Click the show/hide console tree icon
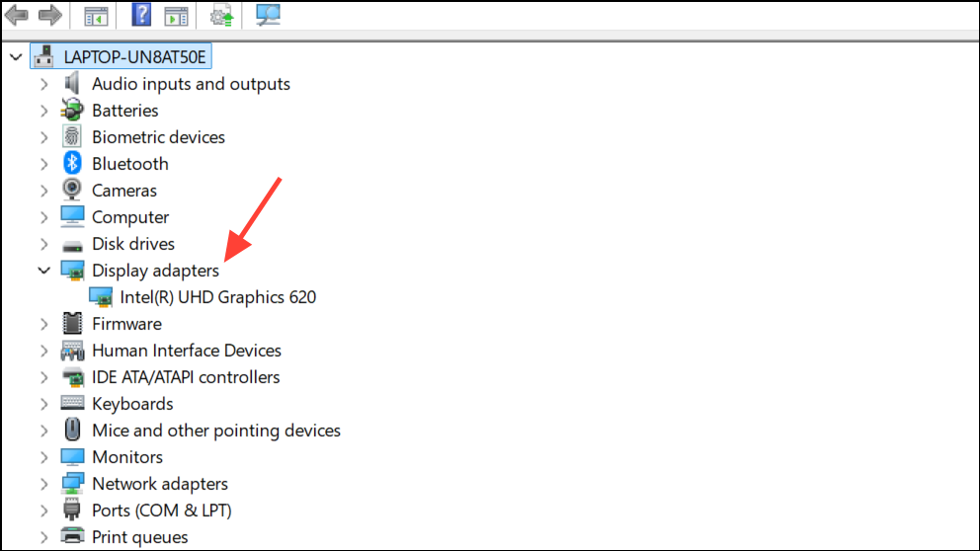 point(96,16)
